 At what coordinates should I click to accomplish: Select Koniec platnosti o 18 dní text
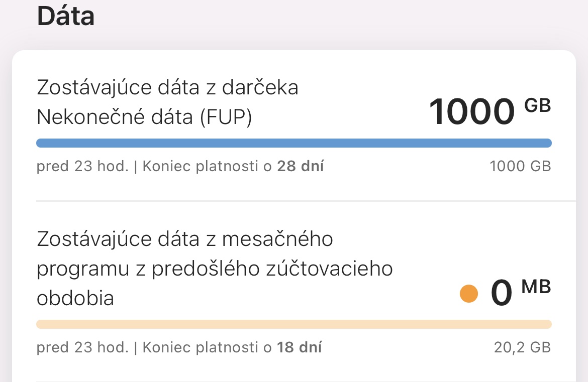(233, 347)
